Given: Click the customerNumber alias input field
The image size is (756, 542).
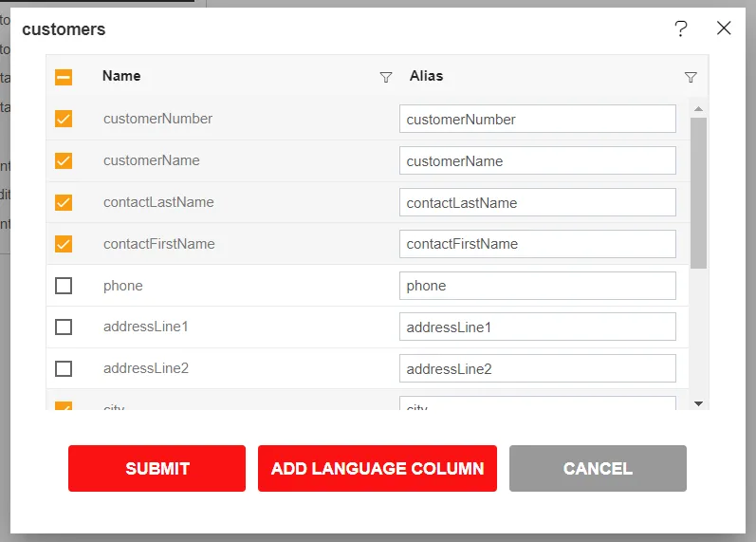Looking at the screenshot, I should (x=537, y=120).
